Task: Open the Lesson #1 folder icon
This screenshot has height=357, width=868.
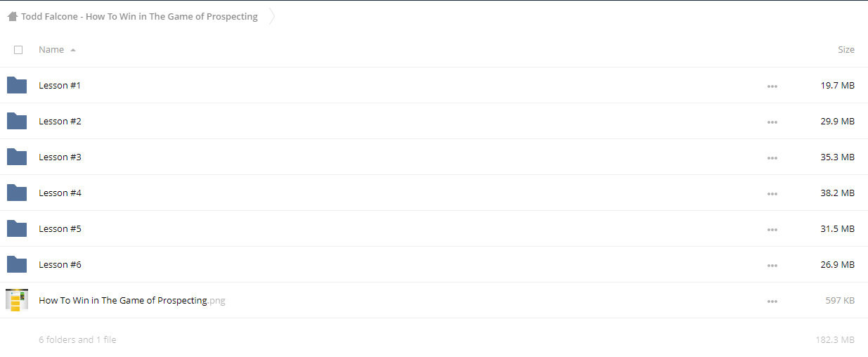Action: pos(17,85)
